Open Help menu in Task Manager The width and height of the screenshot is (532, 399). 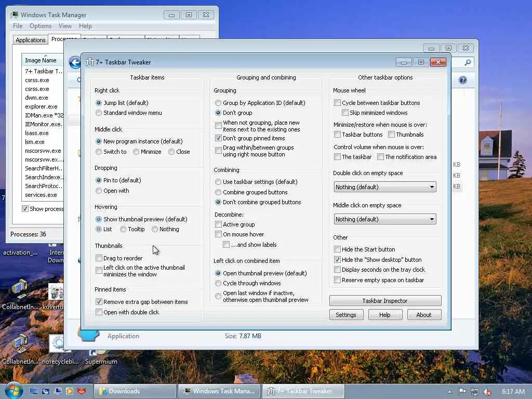click(x=85, y=26)
